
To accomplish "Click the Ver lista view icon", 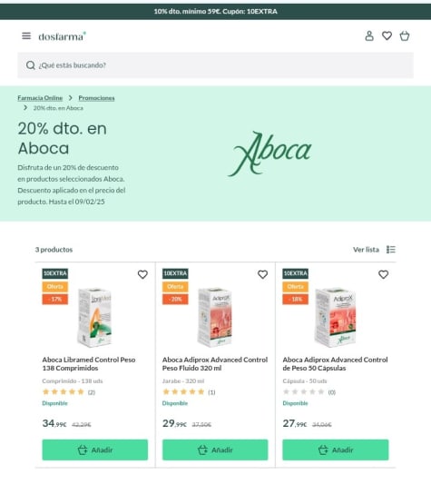I will (x=391, y=250).
